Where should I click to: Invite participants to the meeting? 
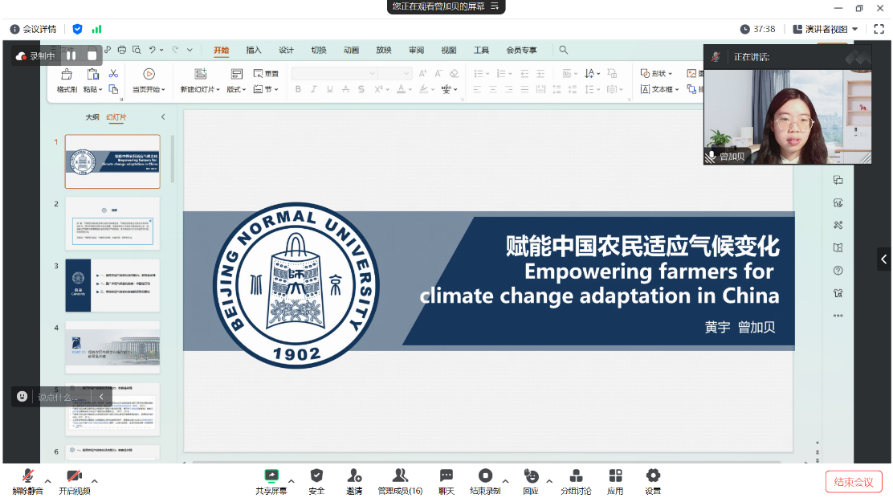354,481
